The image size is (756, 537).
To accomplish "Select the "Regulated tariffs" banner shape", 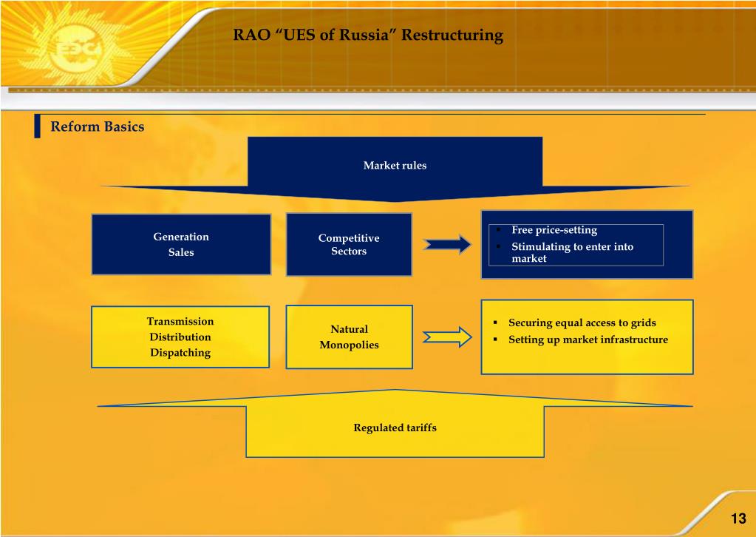I will 395,424.
